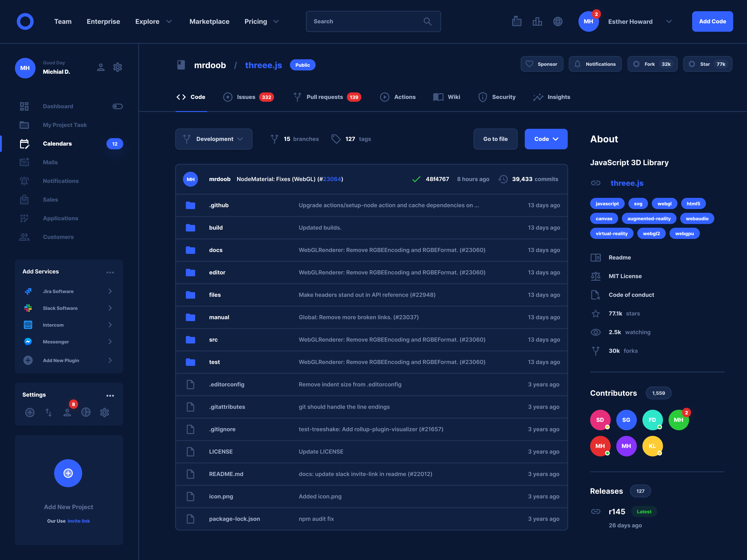
Task: Open the profile person icon beside Michial D.
Action: 101,67
